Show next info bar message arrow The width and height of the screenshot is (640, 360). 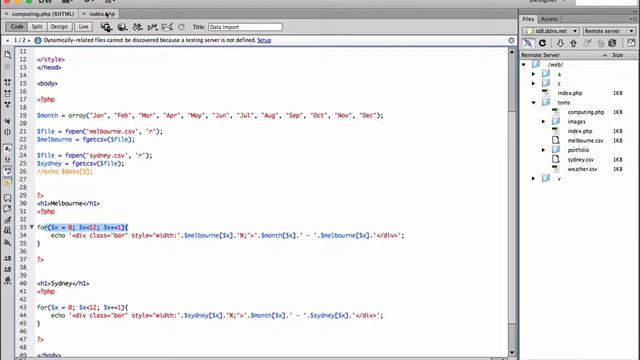point(29,40)
